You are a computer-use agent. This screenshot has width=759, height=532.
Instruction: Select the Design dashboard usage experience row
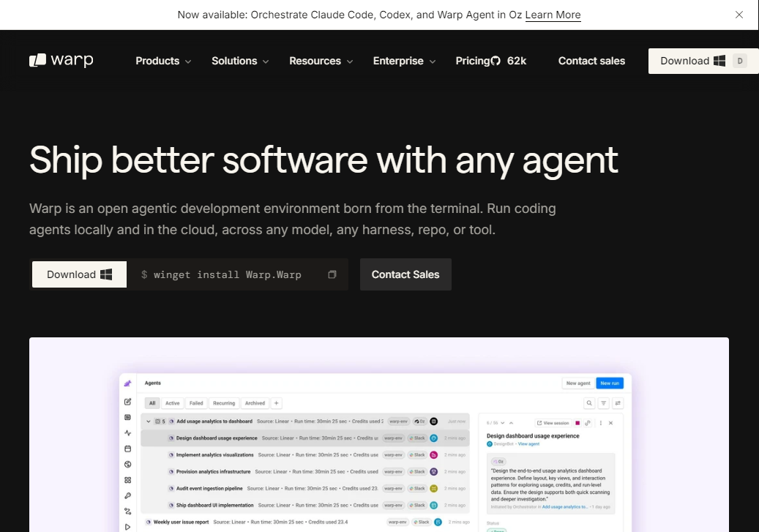point(305,438)
